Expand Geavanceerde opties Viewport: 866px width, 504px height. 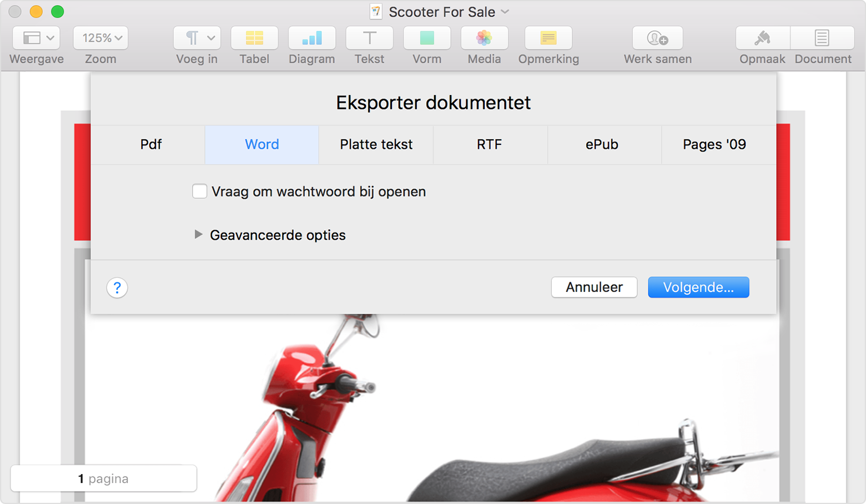[198, 234]
